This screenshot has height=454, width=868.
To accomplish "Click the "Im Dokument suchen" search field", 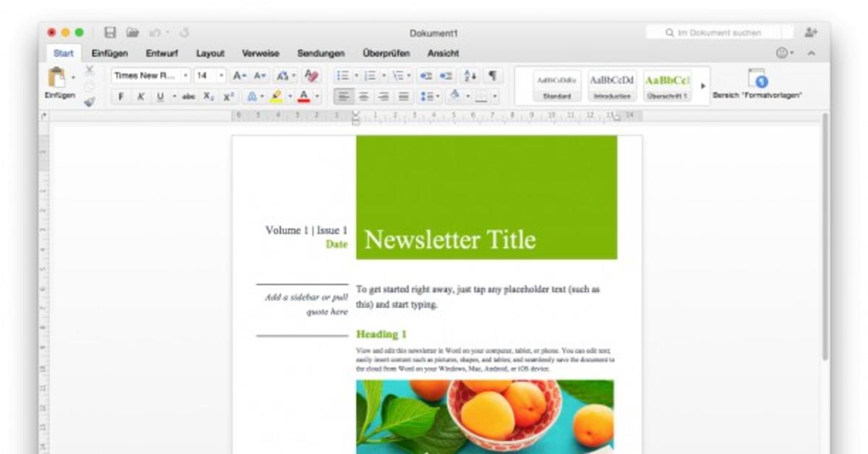I will [x=720, y=33].
